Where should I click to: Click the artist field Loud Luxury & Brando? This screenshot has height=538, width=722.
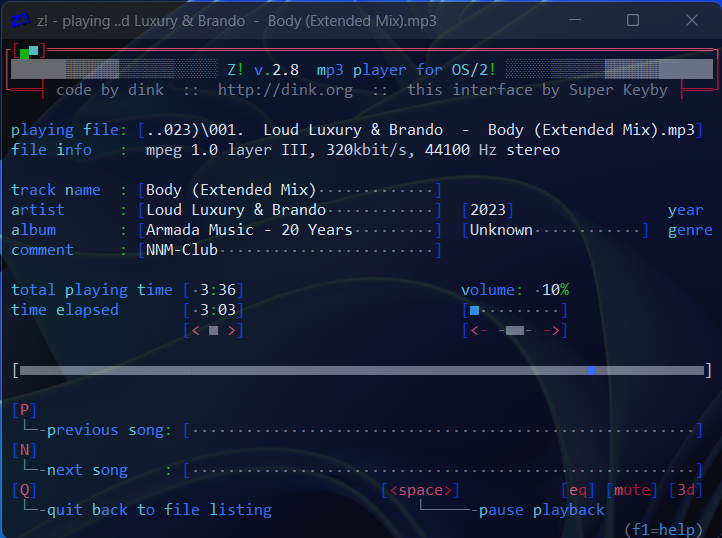point(290,210)
